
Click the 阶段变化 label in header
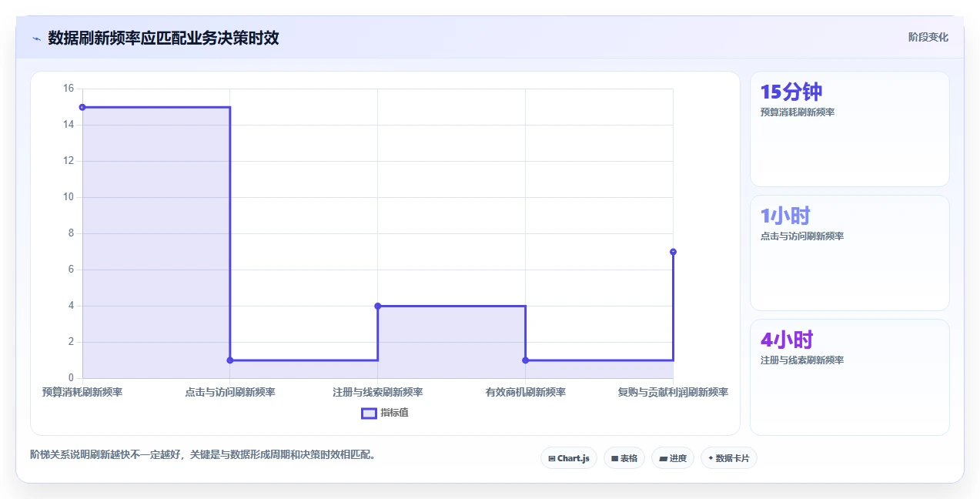(x=928, y=37)
